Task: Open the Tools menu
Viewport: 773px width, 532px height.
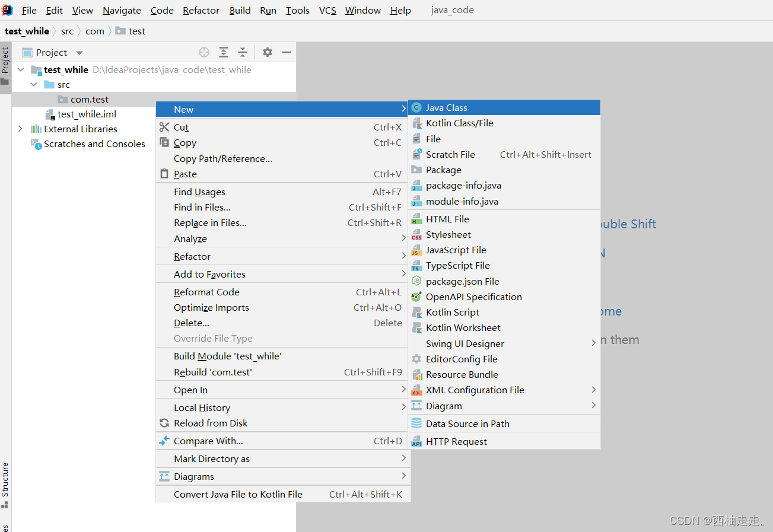Action: (x=297, y=10)
